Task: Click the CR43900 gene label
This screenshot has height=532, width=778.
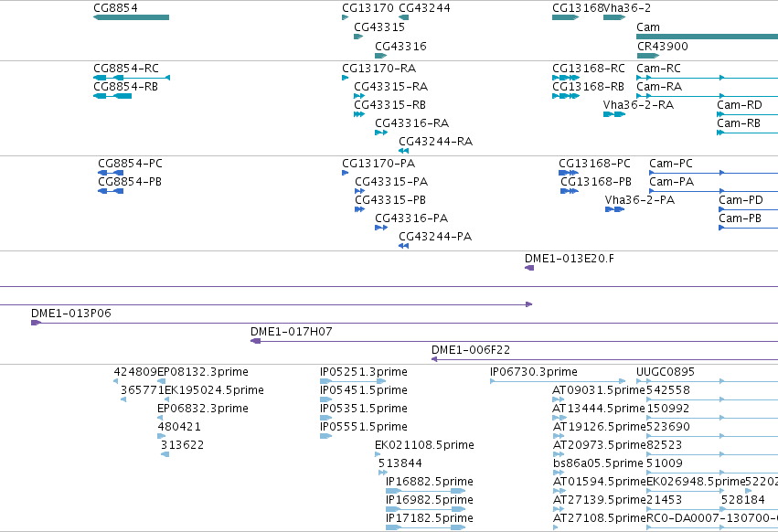Action: click(663, 46)
